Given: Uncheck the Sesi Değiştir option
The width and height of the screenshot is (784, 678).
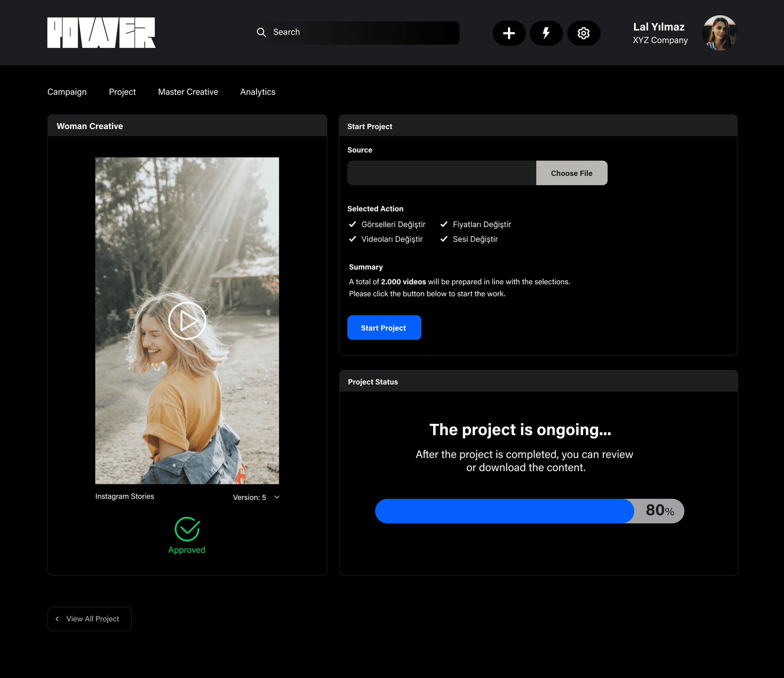Looking at the screenshot, I should pyautogui.click(x=444, y=239).
